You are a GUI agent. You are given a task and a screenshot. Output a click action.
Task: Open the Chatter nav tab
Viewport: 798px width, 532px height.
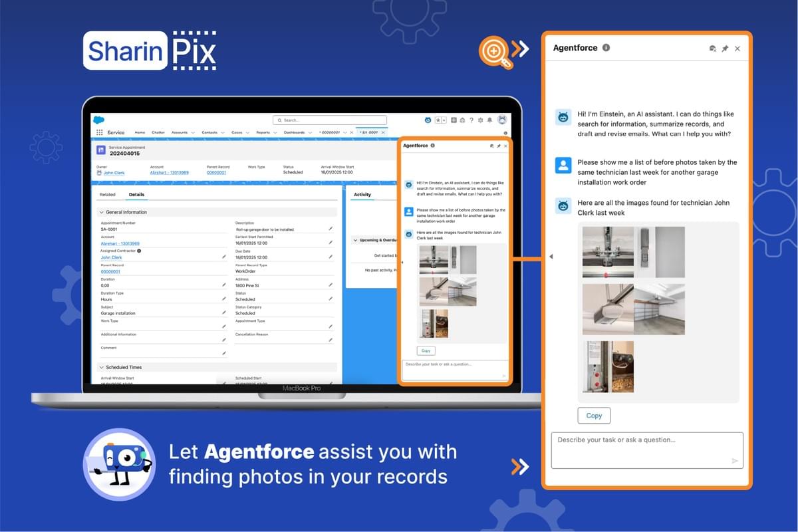pos(158,132)
